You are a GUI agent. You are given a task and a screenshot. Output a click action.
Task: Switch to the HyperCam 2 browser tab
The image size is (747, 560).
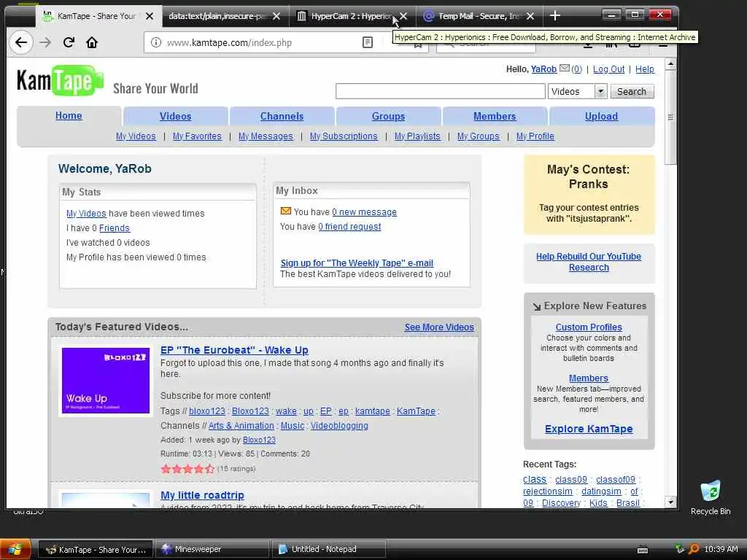[351, 16]
